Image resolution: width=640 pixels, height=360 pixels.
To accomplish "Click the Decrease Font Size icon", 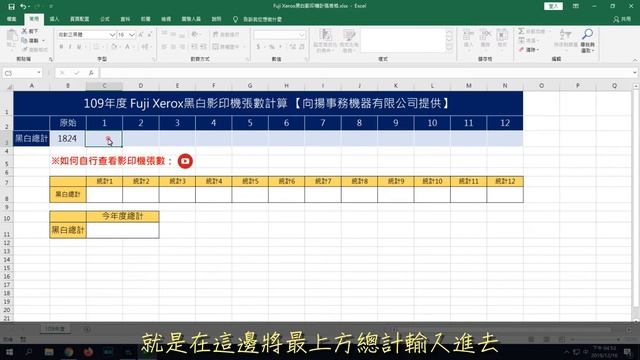I will [x=150, y=35].
